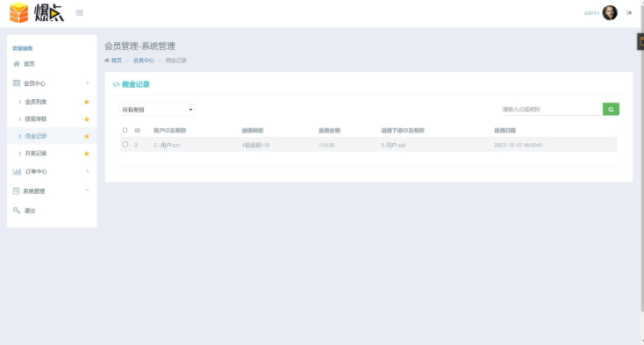The width and height of the screenshot is (644, 345).
Task: Check the checkbox for record ID 2
Action: (x=125, y=144)
